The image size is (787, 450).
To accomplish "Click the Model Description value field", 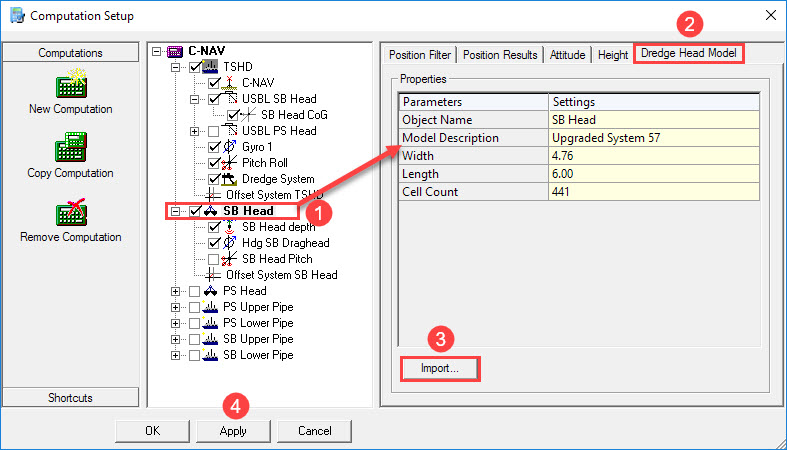I will 654,138.
